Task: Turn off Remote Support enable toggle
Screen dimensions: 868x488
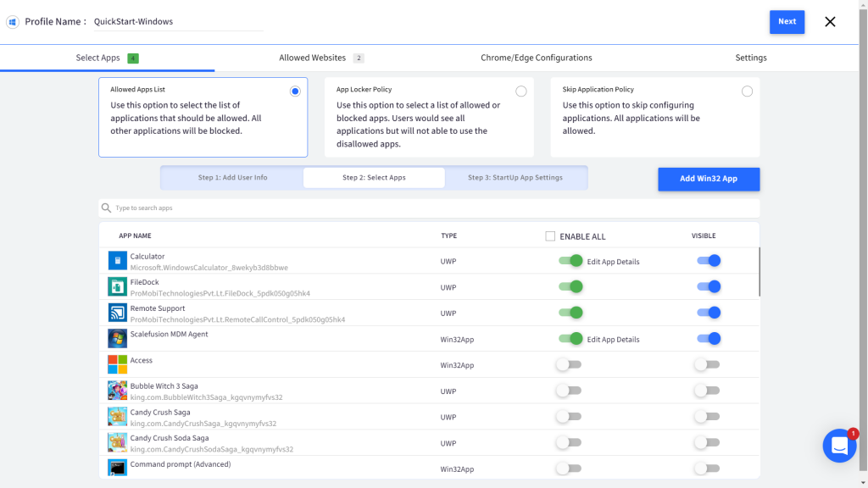Action: click(x=570, y=313)
